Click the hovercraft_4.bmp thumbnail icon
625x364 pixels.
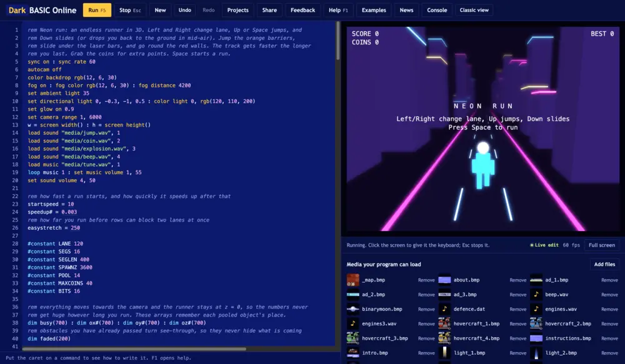(x=444, y=338)
